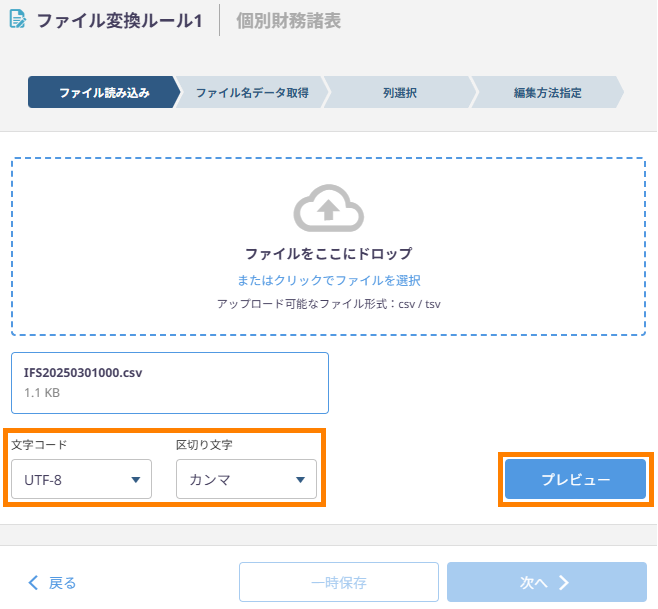Select the IFS20250301000.csv file name
This screenshot has width=658, height=609.
click(83, 373)
